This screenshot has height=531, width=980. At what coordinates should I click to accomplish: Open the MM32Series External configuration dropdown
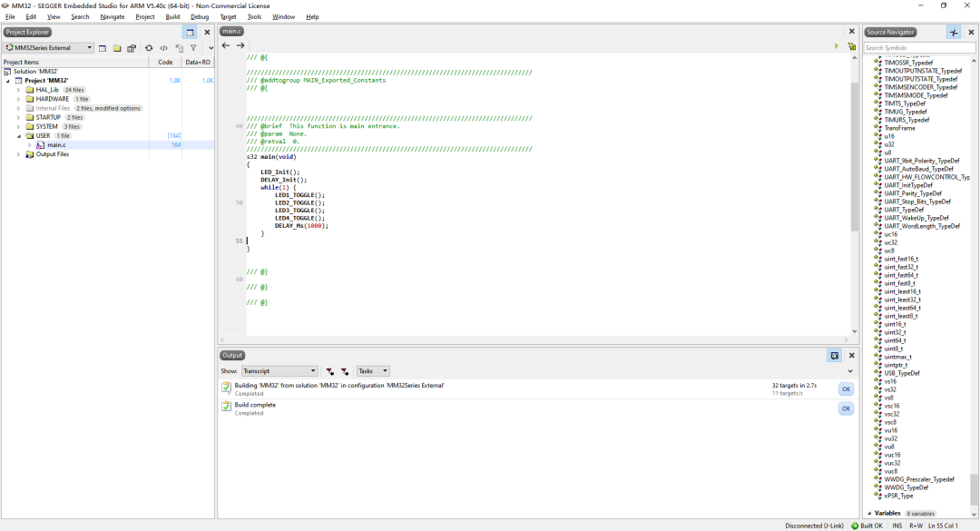[49, 48]
